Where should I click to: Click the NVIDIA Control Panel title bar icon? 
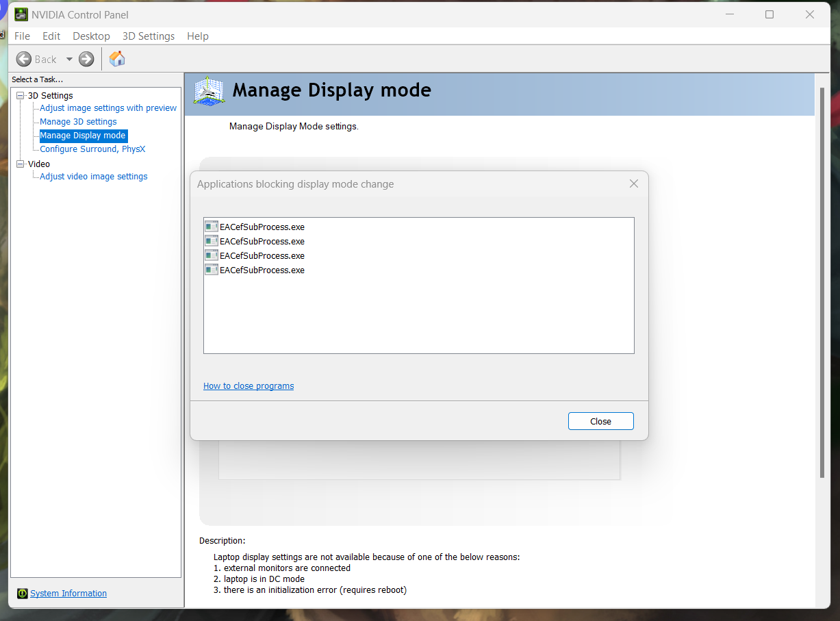[x=21, y=14]
